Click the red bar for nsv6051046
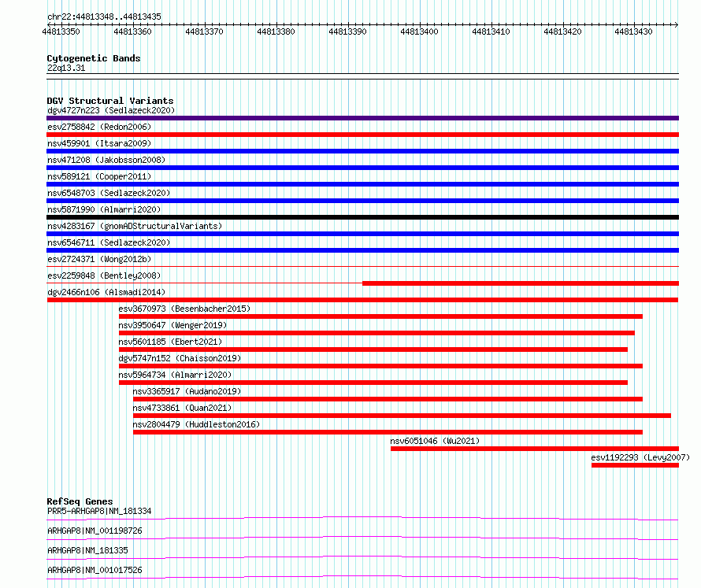Viewport: 701px width, 588px height. 535,449
